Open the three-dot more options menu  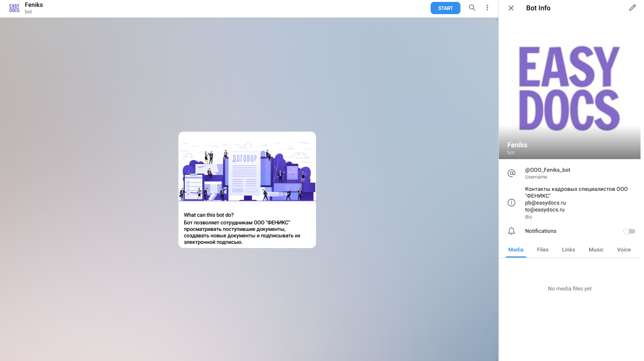tap(487, 8)
